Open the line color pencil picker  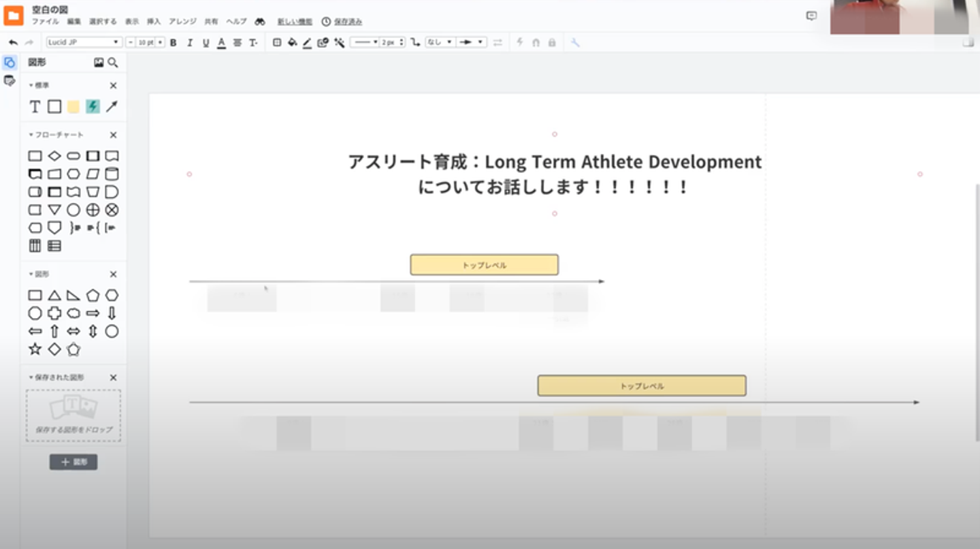307,42
